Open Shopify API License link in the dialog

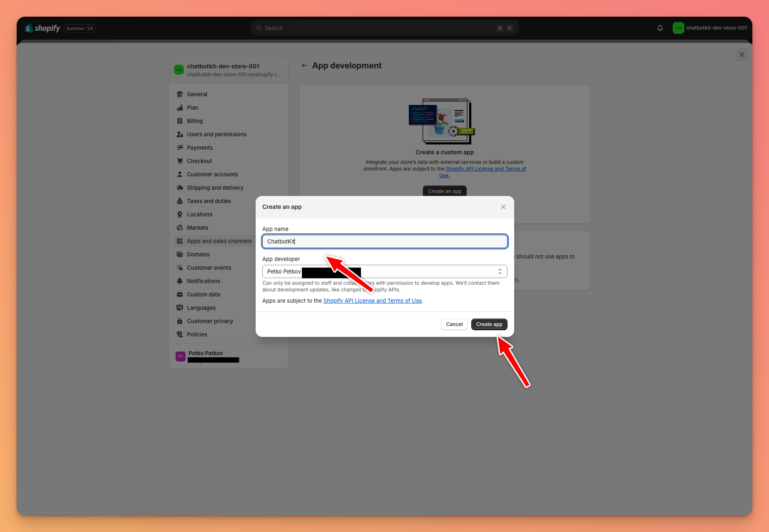click(x=372, y=301)
